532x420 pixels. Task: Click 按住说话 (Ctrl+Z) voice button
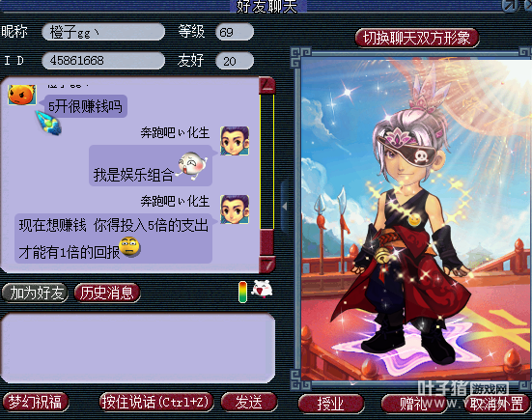156,402
